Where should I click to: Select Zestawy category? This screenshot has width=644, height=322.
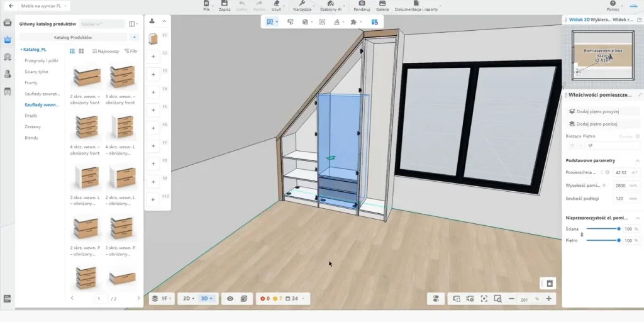(x=33, y=127)
